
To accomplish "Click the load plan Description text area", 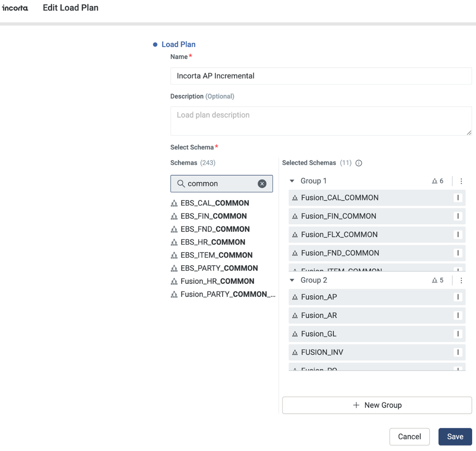I will (321, 121).
